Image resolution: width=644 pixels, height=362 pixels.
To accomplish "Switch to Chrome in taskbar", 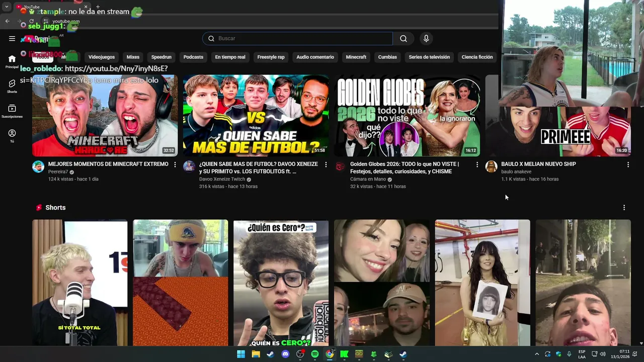I will click(x=330, y=354).
